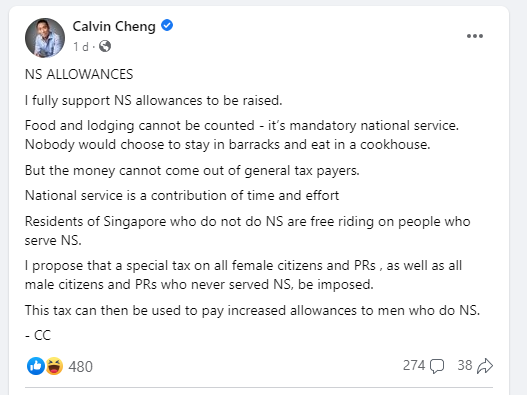The width and height of the screenshot is (527, 395).
Task: Click the laughing Haha reaction icon
Action: pos(54,366)
